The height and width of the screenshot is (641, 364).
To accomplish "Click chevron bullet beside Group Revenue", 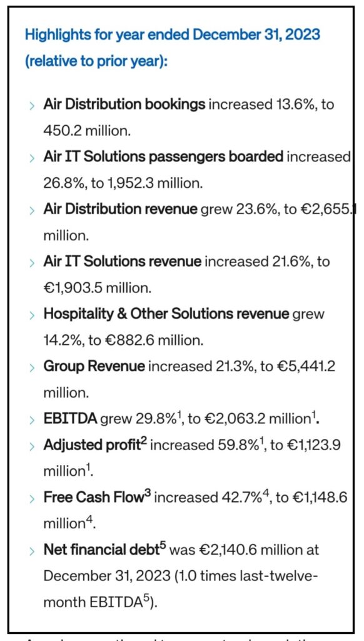I will coord(33,368).
